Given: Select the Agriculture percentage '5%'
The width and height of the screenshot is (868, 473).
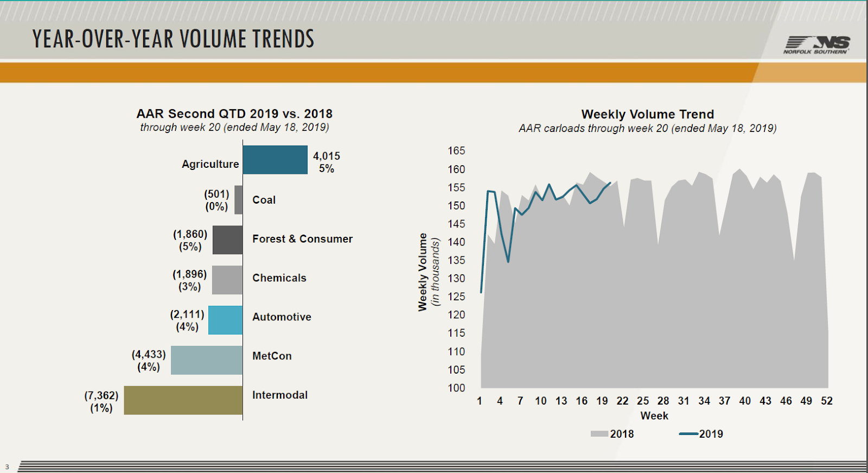Looking at the screenshot, I should click(327, 168).
